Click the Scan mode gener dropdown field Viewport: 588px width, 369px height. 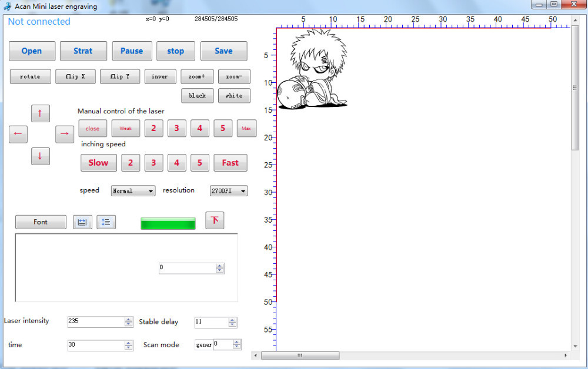tap(204, 345)
